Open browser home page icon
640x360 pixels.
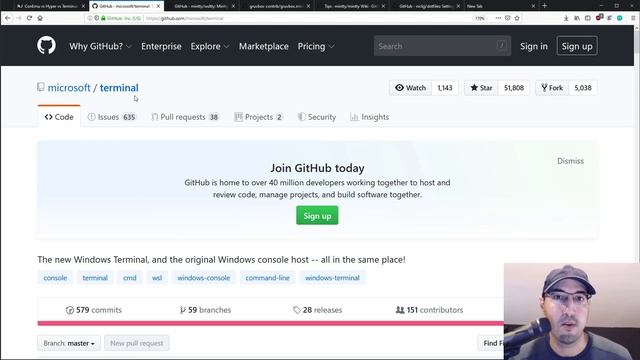40,18
